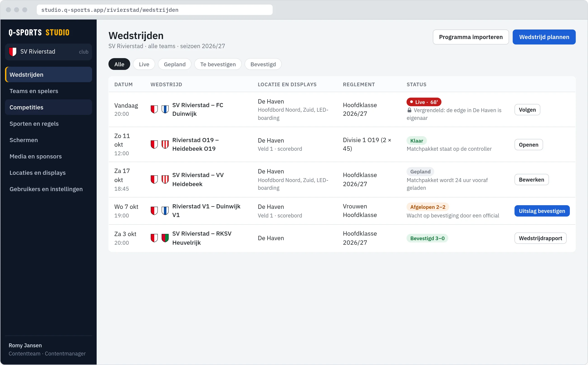The image size is (588, 365).
Task: Click the blue FC Duinwijk shield icon
Action: 165,109
